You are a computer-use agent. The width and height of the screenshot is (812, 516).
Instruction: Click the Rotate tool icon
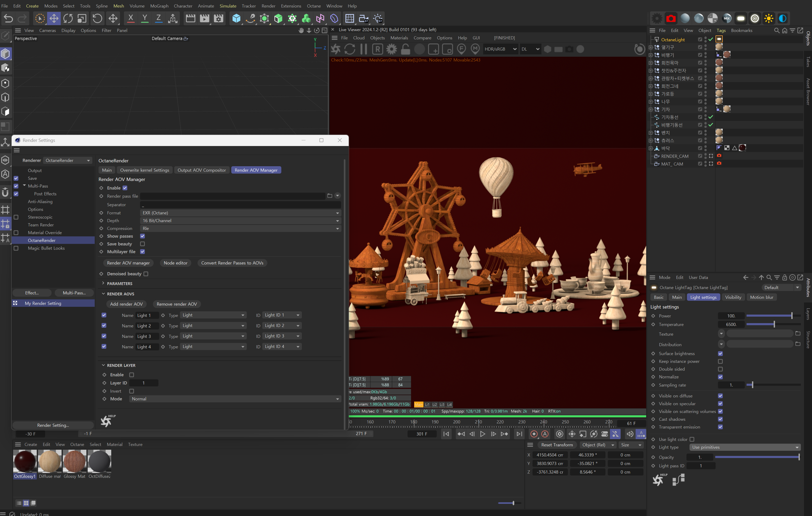68,19
